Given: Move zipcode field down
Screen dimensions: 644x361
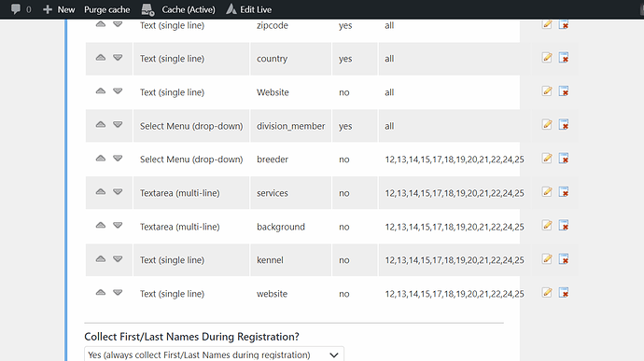Looking at the screenshot, I should click(x=118, y=24).
